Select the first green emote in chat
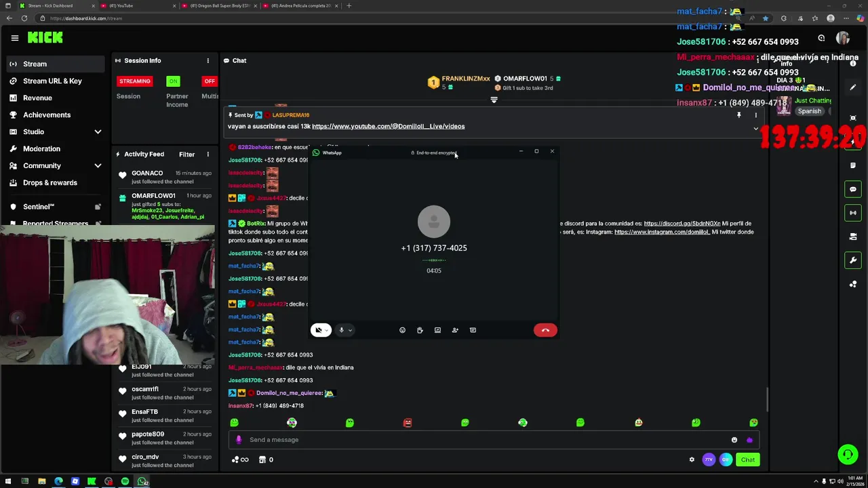 (x=234, y=422)
